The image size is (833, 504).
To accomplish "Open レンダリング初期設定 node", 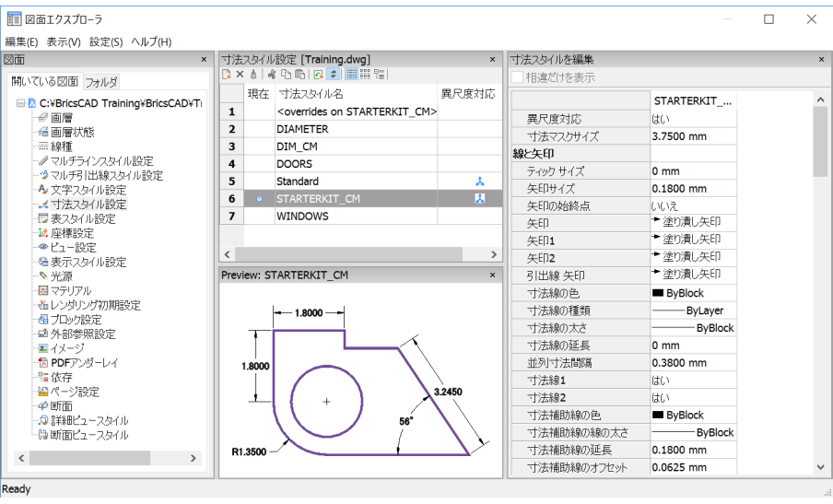I will [96, 305].
